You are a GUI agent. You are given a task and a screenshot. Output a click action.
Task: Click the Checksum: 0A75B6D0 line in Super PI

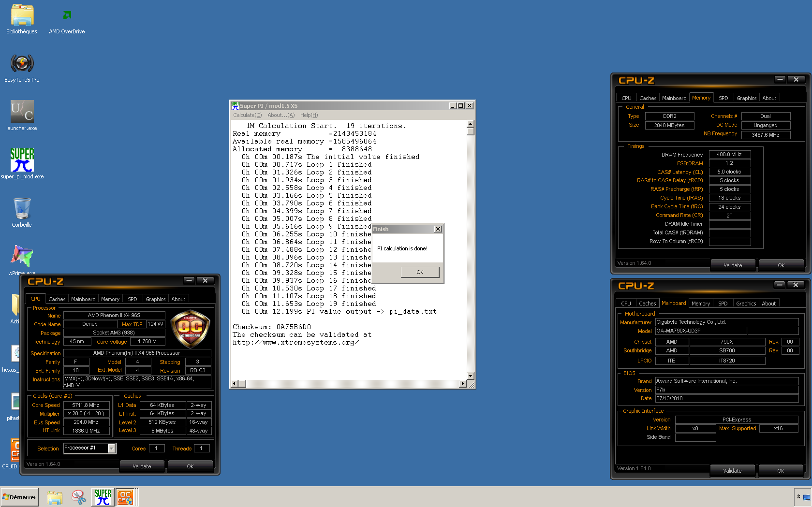pyautogui.click(x=271, y=327)
